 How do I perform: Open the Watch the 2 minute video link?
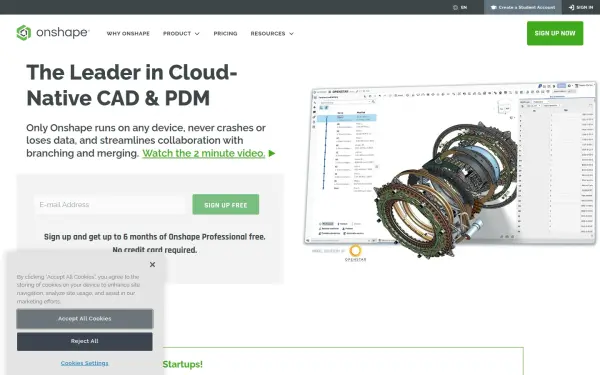point(204,153)
